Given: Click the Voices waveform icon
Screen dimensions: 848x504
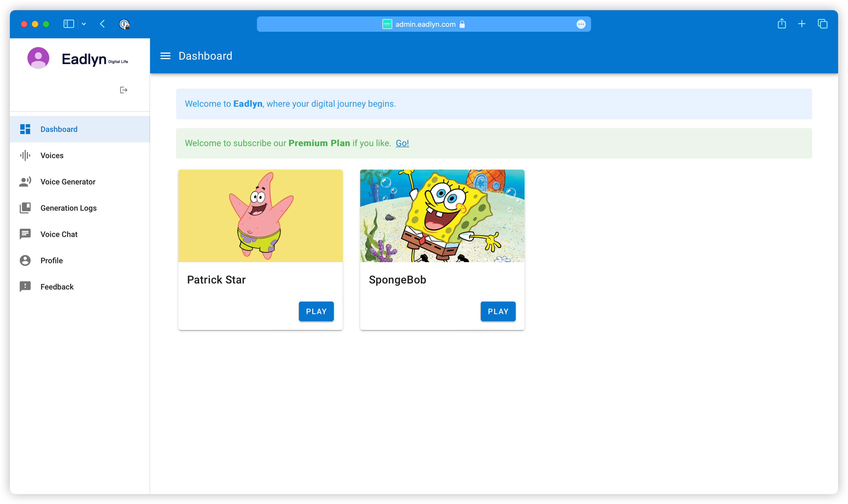Looking at the screenshot, I should click(x=25, y=155).
